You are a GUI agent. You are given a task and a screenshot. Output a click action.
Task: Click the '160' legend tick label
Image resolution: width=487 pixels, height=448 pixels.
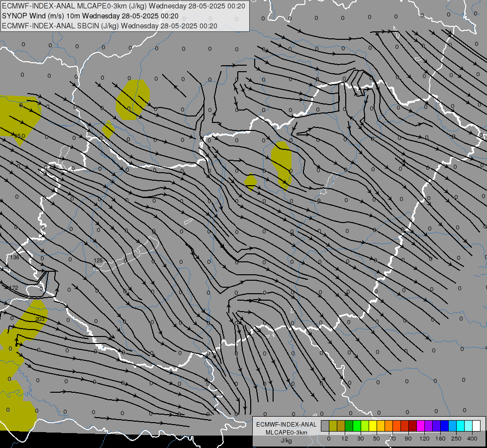(440, 439)
